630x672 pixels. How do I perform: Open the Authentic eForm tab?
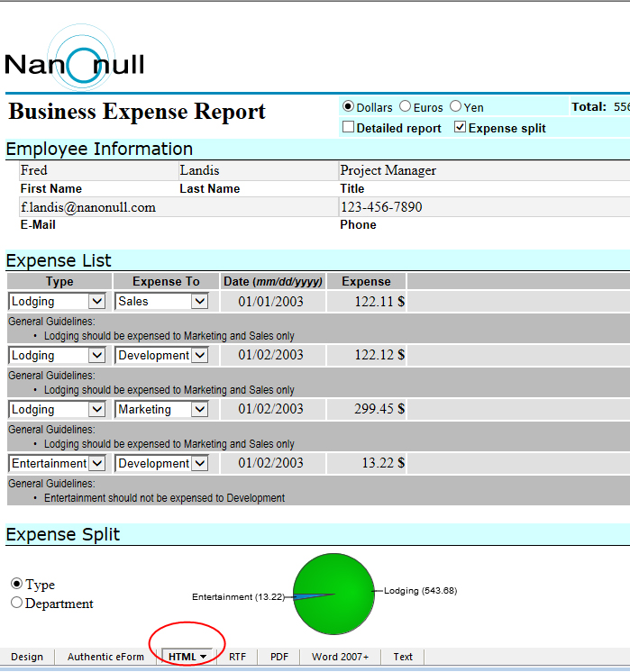[105, 657]
